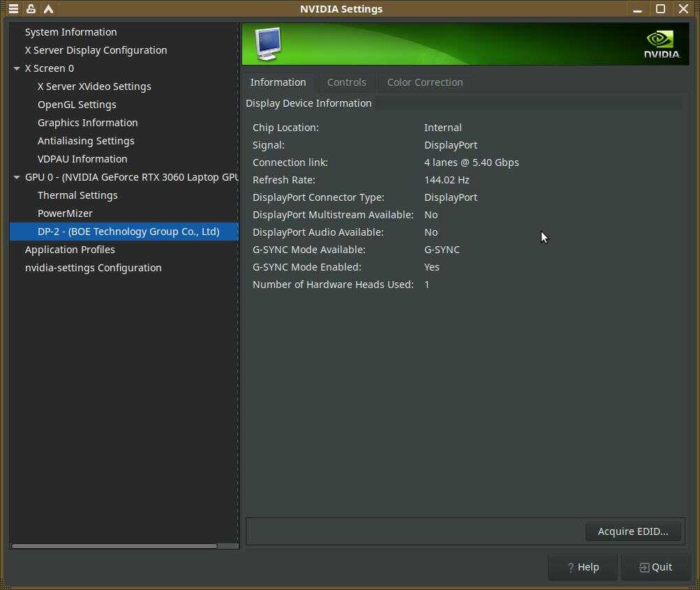This screenshot has height=590, width=700.
Task: Open the window menu hamburger icon
Action: [x=13, y=8]
